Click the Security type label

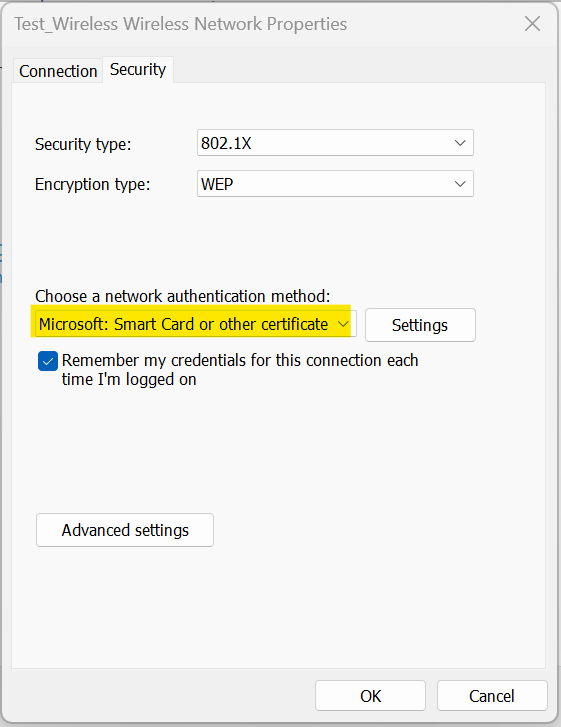pyautogui.click(x=83, y=144)
